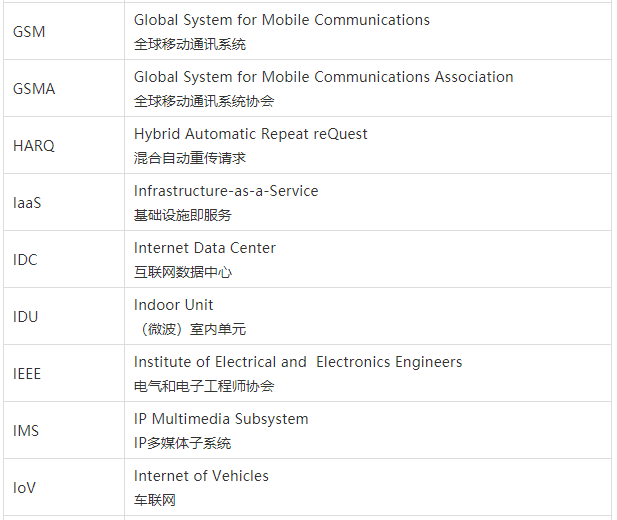The image size is (617, 520).
Task: Click 'Infrastructure-as-a-Service' text
Action: point(226,191)
